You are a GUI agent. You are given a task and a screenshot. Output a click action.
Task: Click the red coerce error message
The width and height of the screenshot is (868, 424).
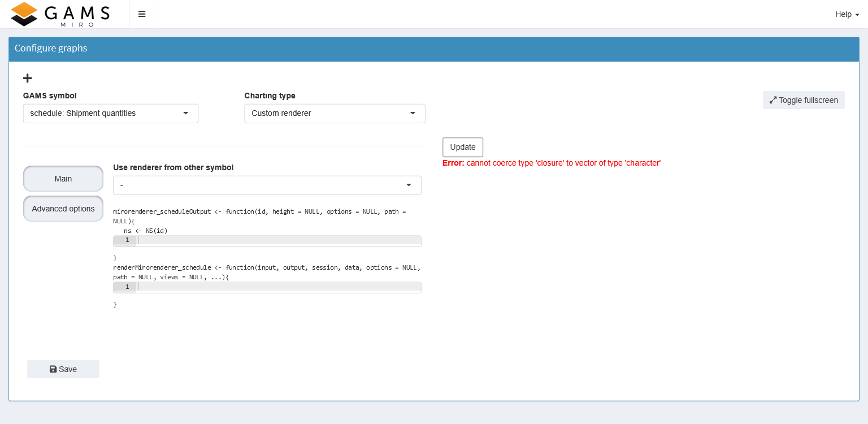[x=552, y=163]
